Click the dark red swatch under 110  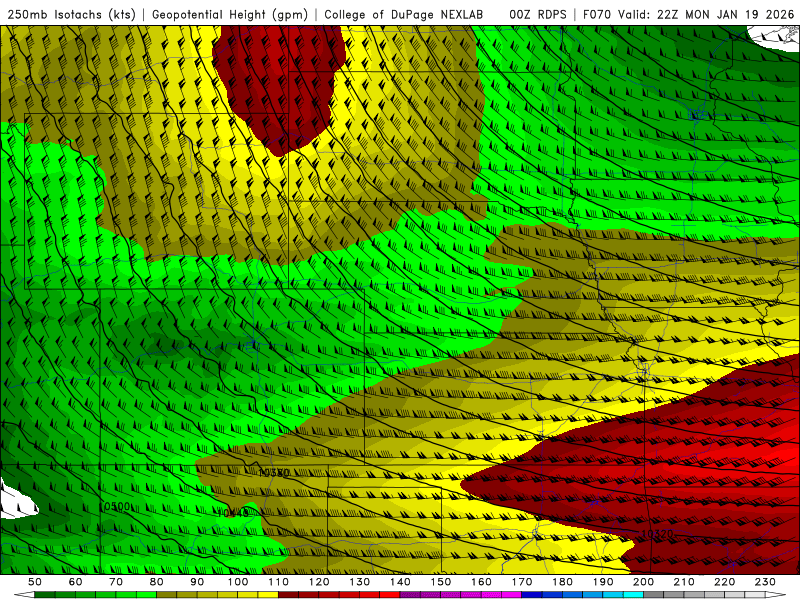(289, 595)
